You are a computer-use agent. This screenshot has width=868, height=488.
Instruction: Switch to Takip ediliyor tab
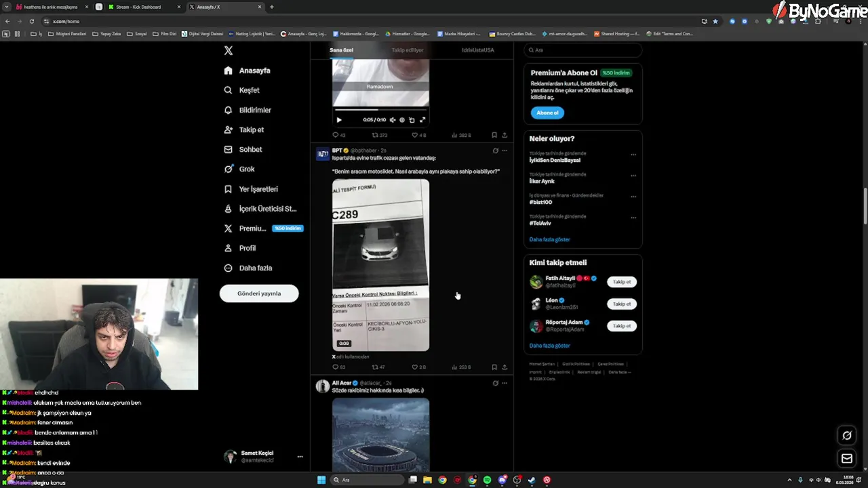coord(408,50)
